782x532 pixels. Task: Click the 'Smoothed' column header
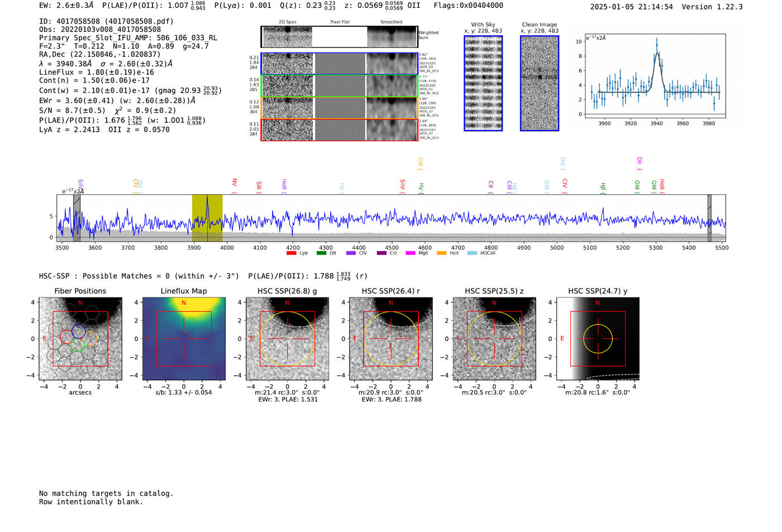tap(391, 22)
